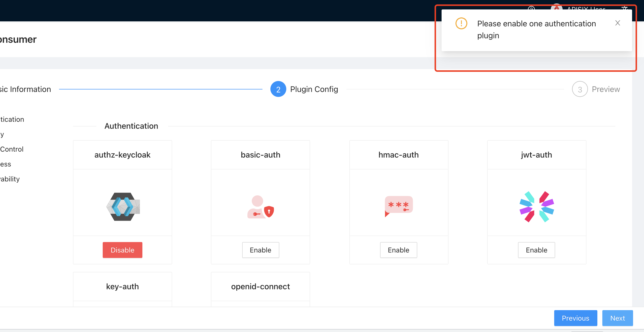Disable the authz-keycloak plugin
The height and width of the screenshot is (332, 644).
(122, 250)
